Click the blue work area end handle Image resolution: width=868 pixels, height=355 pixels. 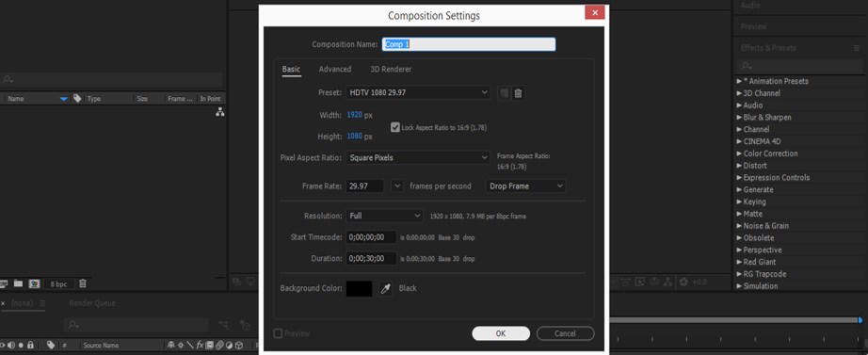click(x=860, y=320)
